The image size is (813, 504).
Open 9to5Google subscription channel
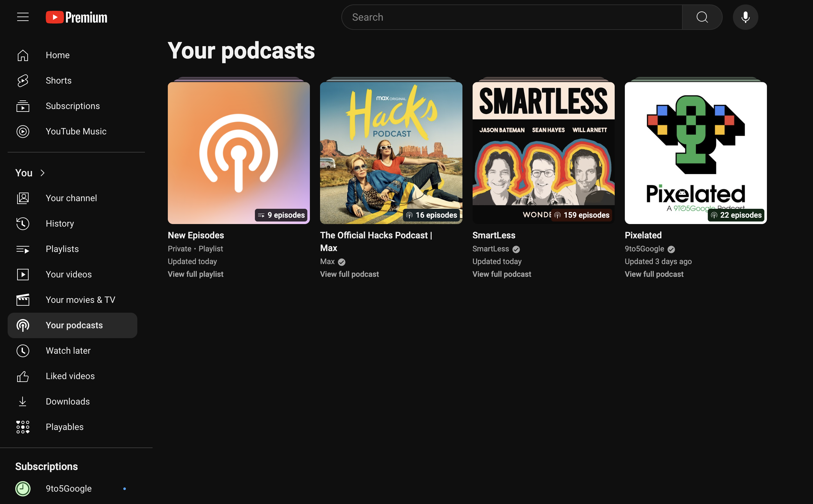pyautogui.click(x=68, y=489)
